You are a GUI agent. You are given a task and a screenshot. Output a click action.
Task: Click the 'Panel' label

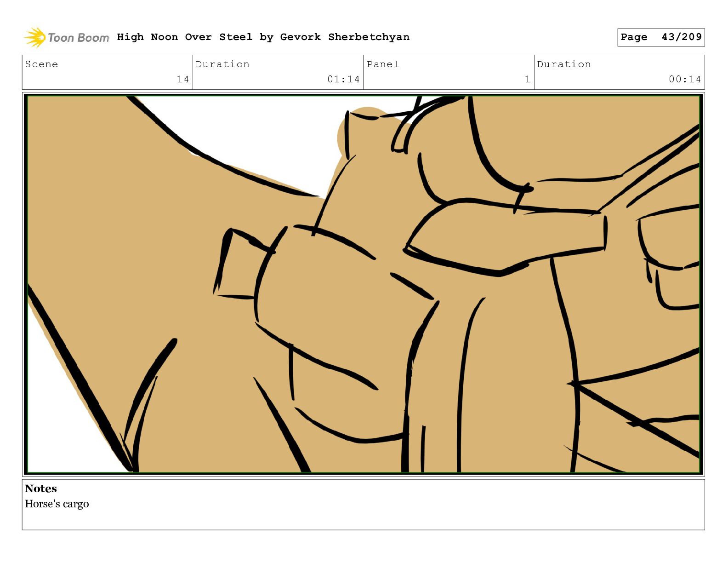[x=383, y=64]
